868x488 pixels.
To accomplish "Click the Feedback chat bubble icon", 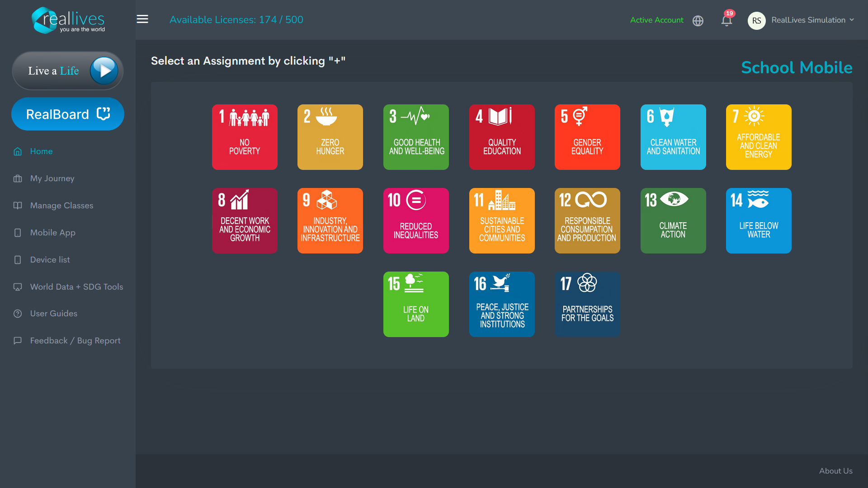I will point(18,341).
